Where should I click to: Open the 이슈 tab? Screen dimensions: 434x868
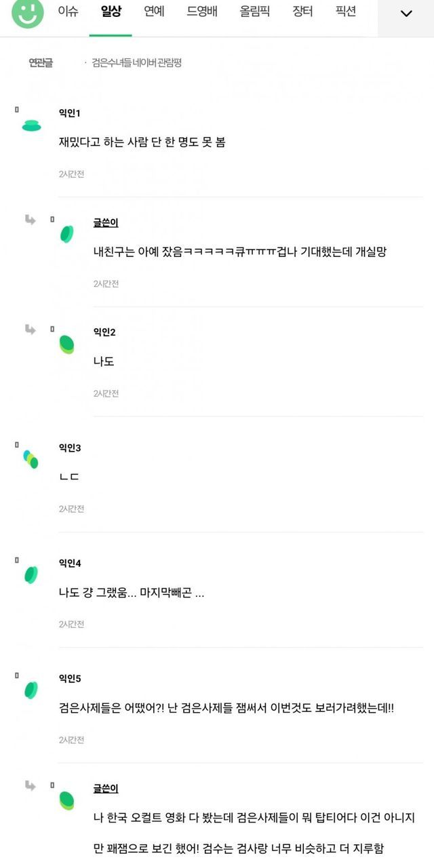point(68,12)
